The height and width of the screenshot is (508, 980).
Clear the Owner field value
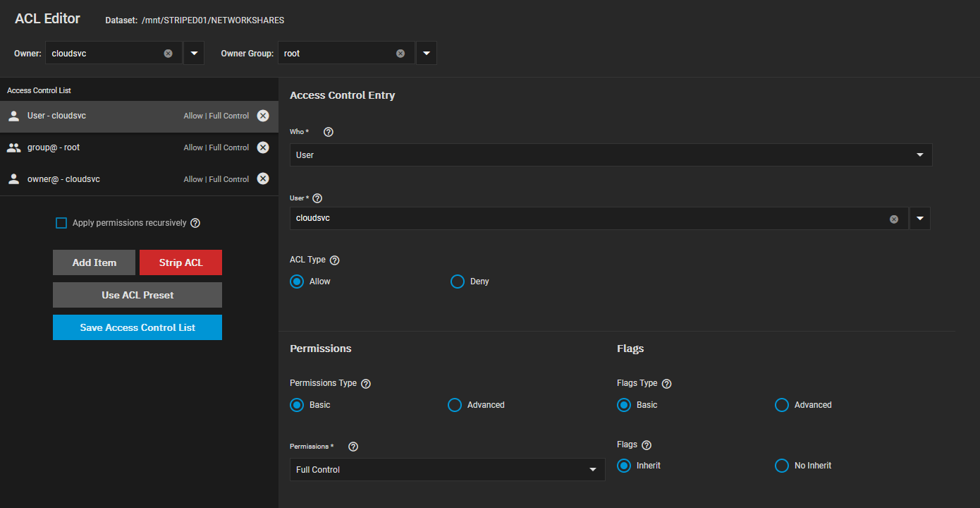pyautogui.click(x=168, y=54)
